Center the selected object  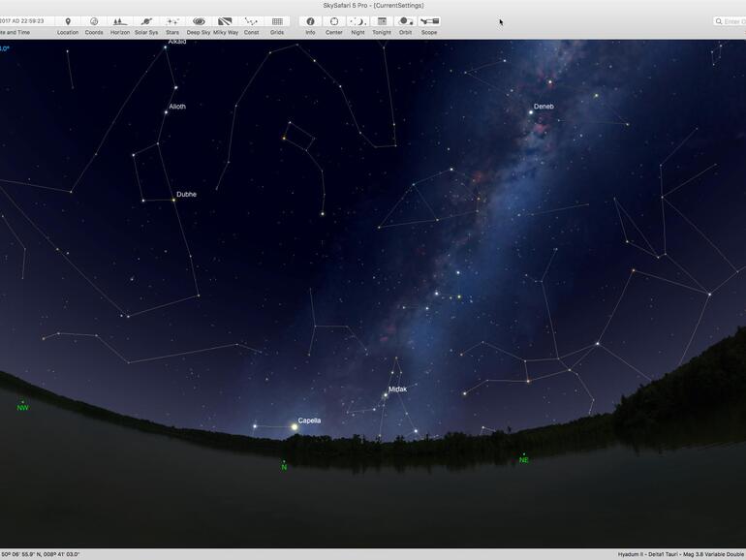click(x=334, y=21)
